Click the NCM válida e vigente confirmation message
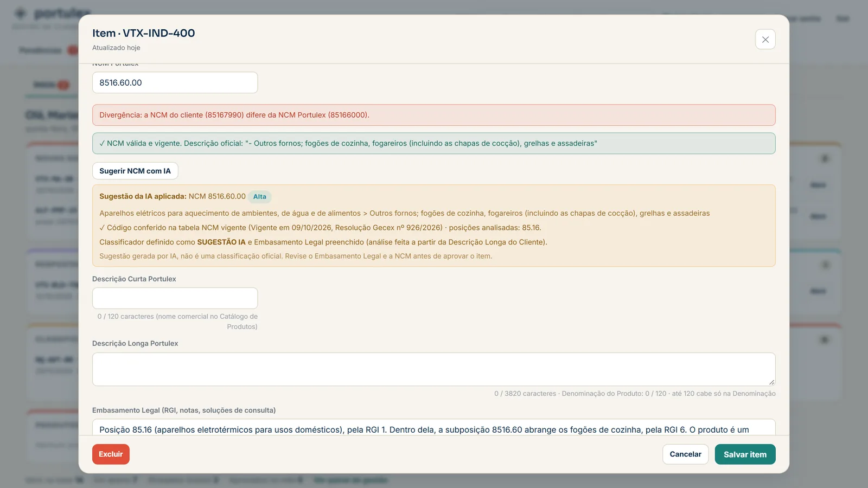Screen dimensions: 868x488 433,144
